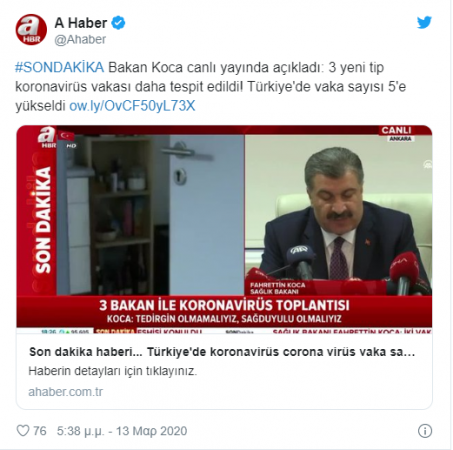Click the '3 BAKAN İLE KORONAVİRÜS TOPLANTISI' headline banner
The image size is (453, 450).
pos(224,305)
